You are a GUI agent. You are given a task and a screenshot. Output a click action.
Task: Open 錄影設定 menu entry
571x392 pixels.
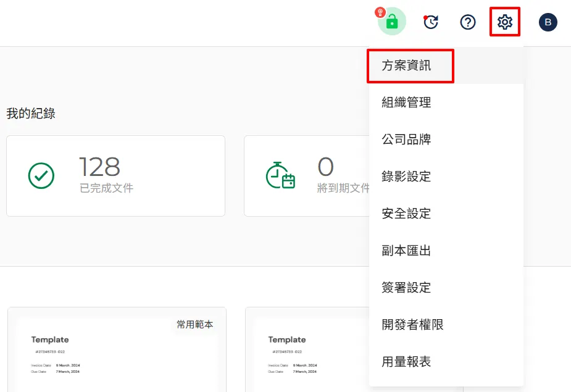[407, 177]
